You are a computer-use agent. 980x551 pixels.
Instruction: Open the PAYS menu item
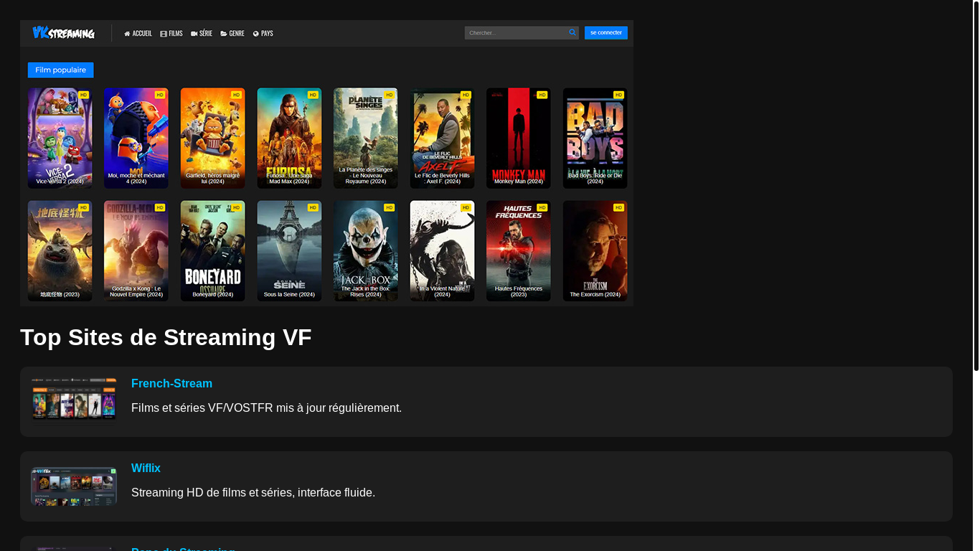[x=263, y=34]
